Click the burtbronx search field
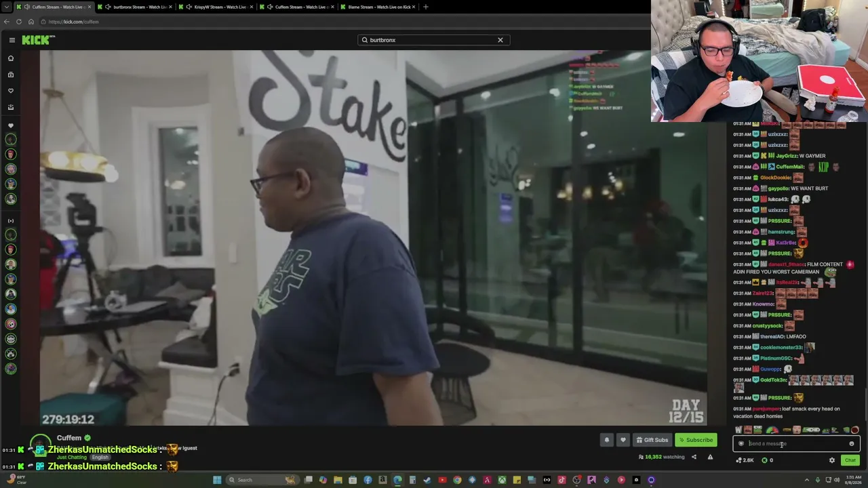This screenshot has width=868, height=488. (x=433, y=40)
